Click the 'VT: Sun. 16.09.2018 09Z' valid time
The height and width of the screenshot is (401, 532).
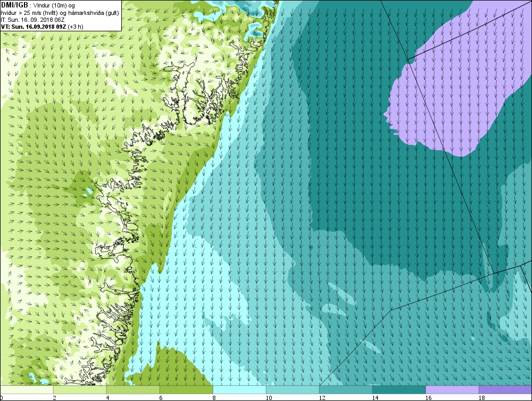tap(34, 27)
